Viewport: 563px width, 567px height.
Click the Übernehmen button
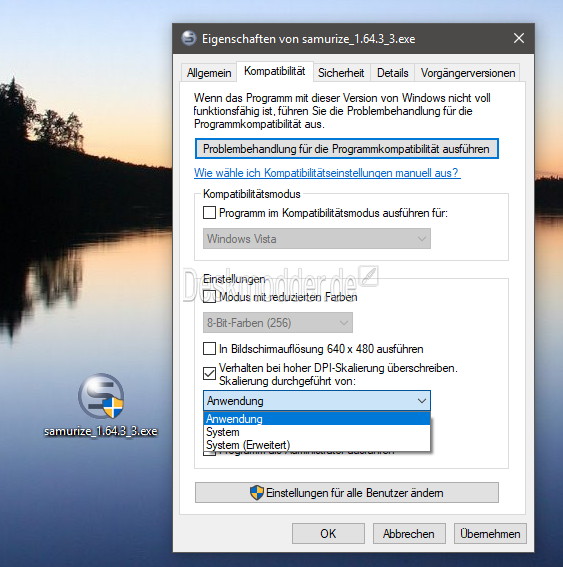click(x=490, y=533)
